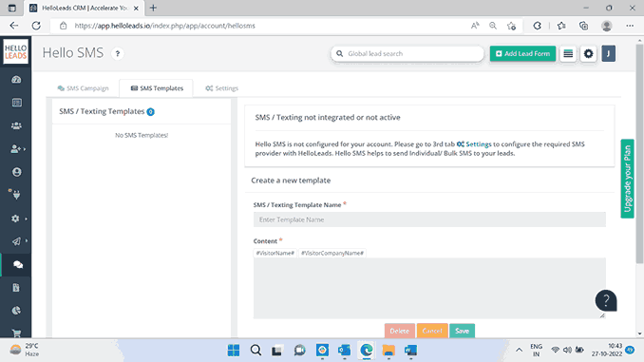Switch to the SMS Campaign tab
The width and height of the screenshot is (644, 362).
coord(83,88)
